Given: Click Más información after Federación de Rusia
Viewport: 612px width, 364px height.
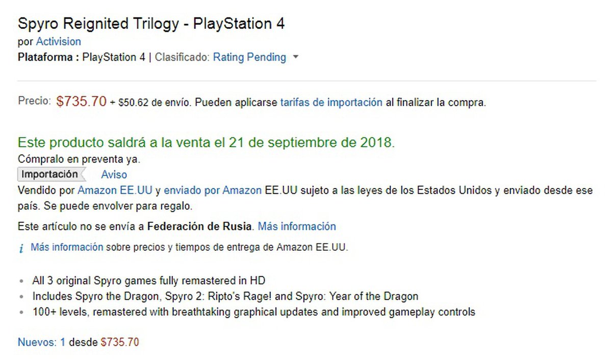Looking at the screenshot, I should tap(296, 226).
